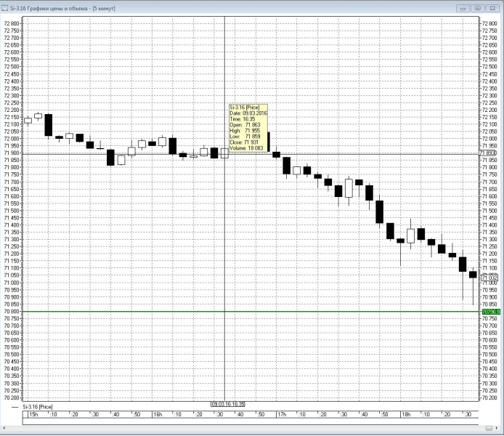Click the horizontal scrollbar thumb at far right

pos(489,428)
